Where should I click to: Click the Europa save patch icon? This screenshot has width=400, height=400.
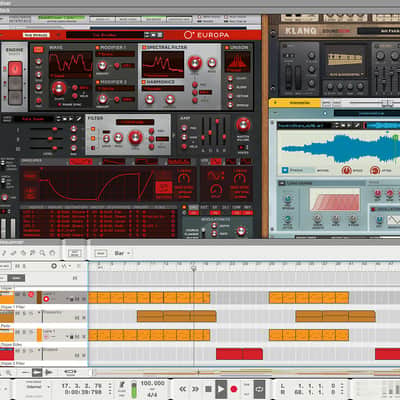point(160,35)
